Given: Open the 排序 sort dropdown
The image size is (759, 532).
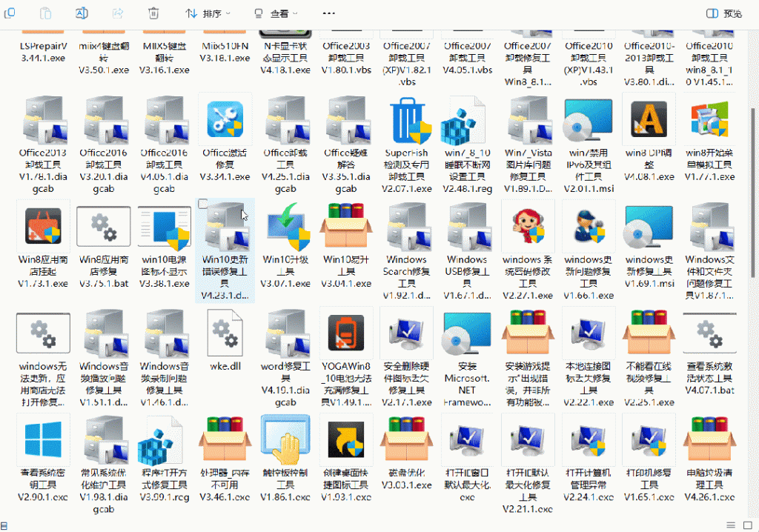Looking at the screenshot, I should (208, 13).
